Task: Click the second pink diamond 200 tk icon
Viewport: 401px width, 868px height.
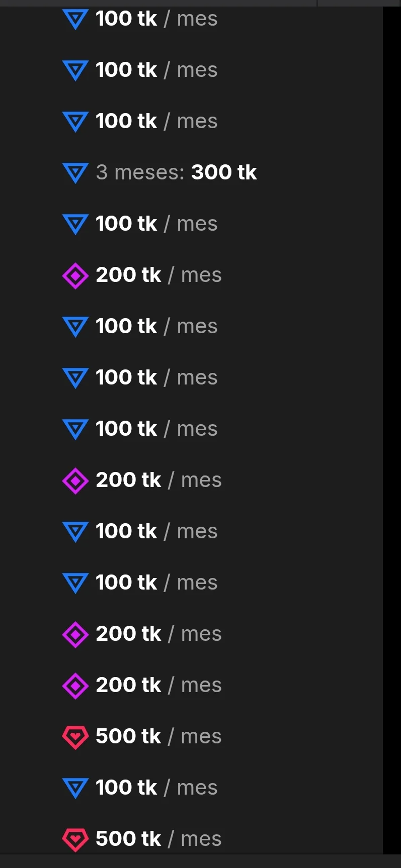Action: [x=75, y=480]
